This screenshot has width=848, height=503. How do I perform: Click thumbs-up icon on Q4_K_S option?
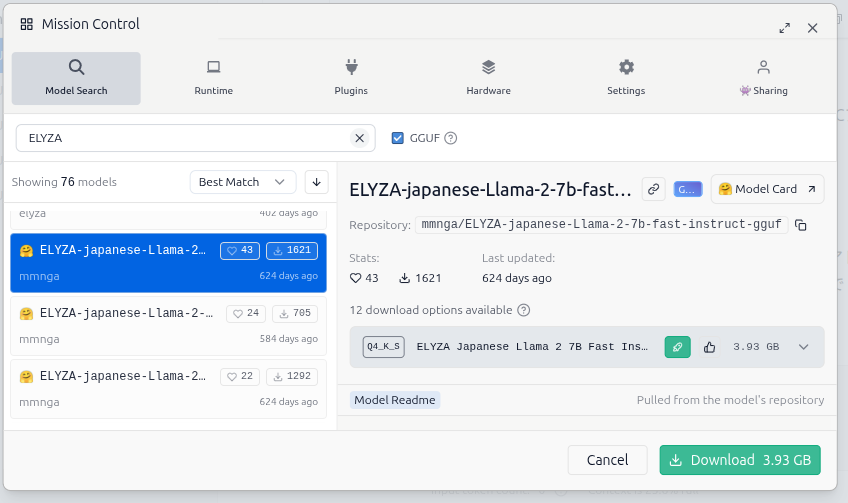[710, 347]
